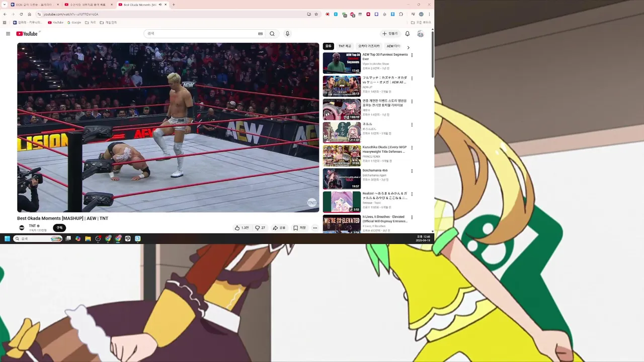The image size is (644, 362).
Task: Click the YouTube page scrollbar
Action: [433, 55]
